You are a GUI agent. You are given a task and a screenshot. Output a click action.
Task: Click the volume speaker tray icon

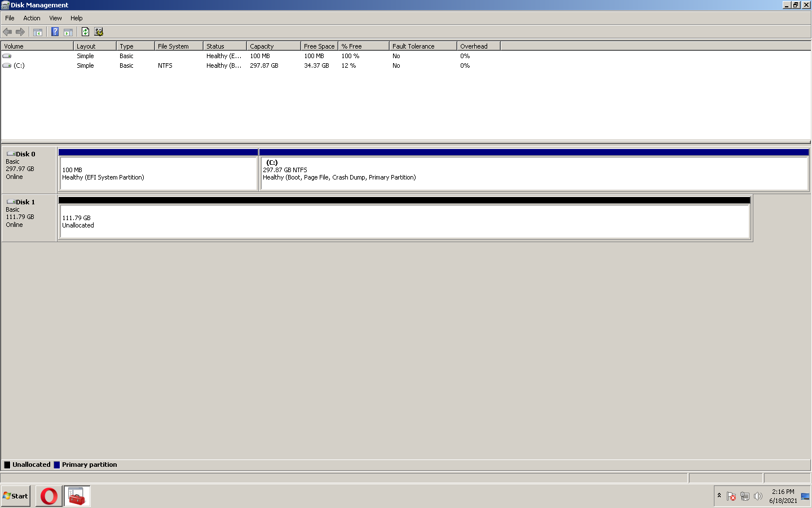(x=758, y=496)
